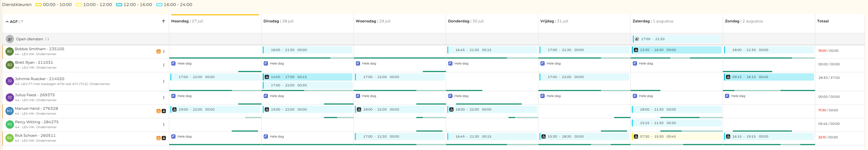
Task: Select the 00:00 - 10:00 shift color swatch
Action: 39,5
